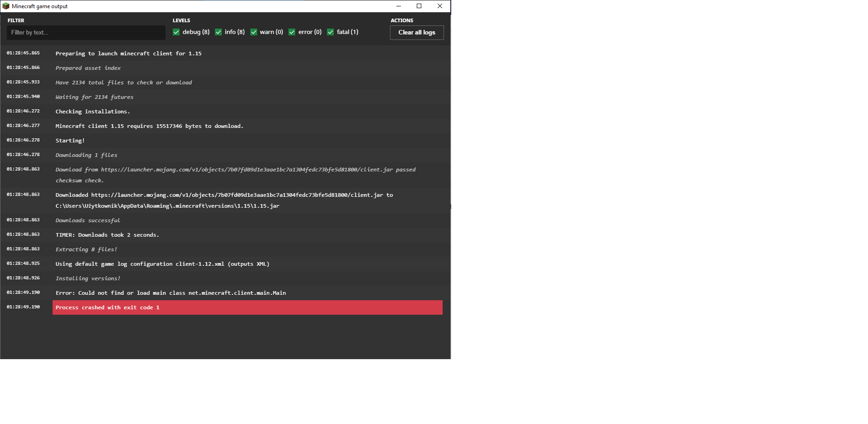Click the 'Prepared asset index' log entry
The image size is (868, 424).
(x=88, y=68)
